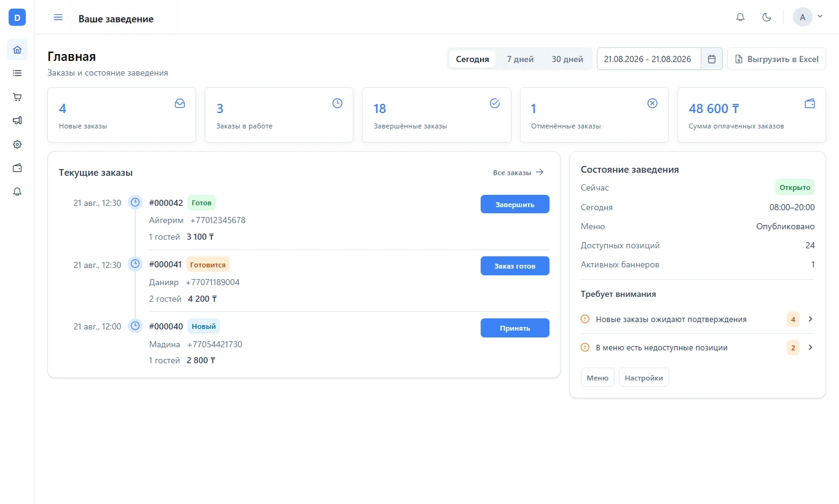Click Завершить for order #000042
The image size is (839, 504).
(x=515, y=205)
